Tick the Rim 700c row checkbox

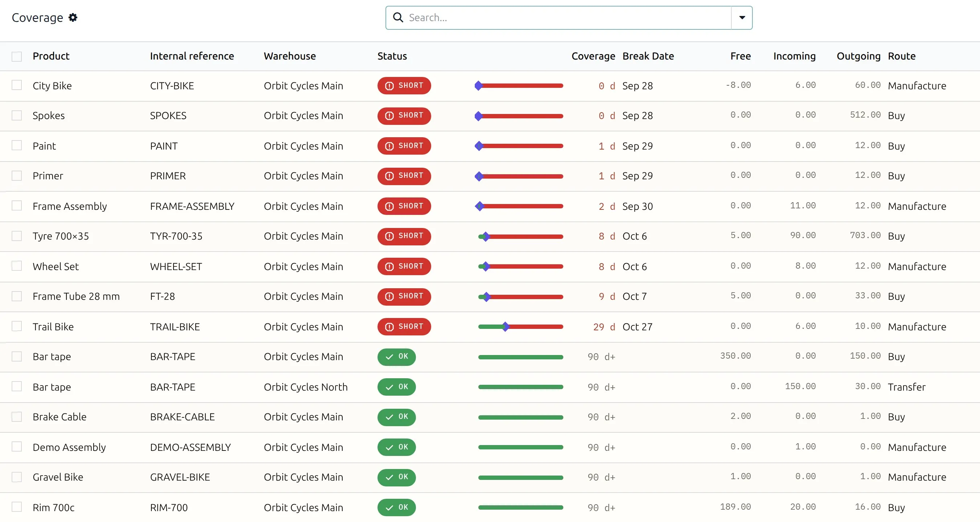[x=17, y=507]
